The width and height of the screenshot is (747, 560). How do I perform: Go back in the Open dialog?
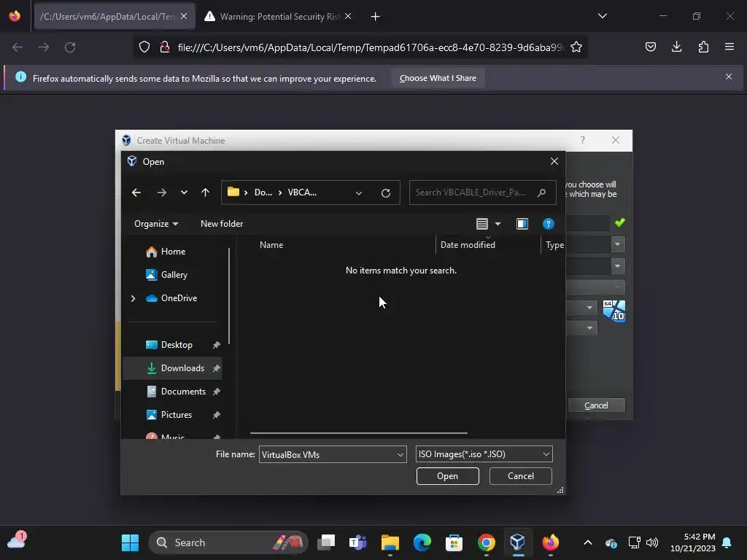pyautogui.click(x=136, y=192)
